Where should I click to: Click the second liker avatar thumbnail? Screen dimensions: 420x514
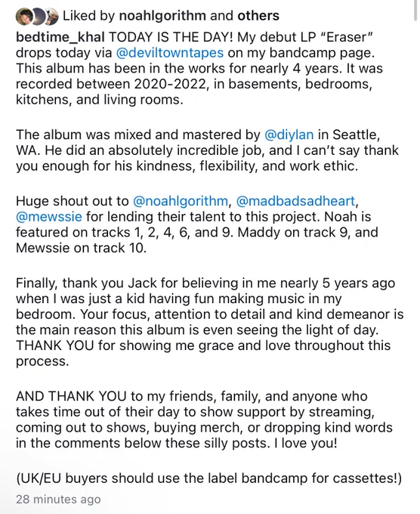point(39,16)
